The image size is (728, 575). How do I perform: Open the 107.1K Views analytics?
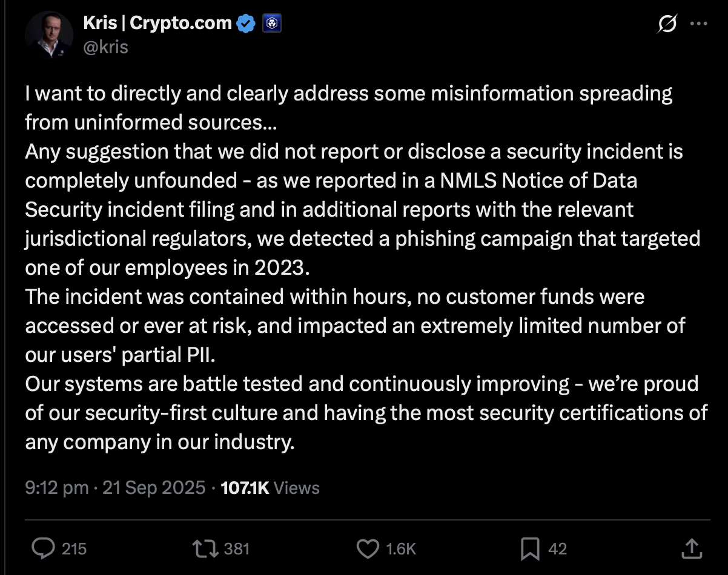(x=270, y=488)
